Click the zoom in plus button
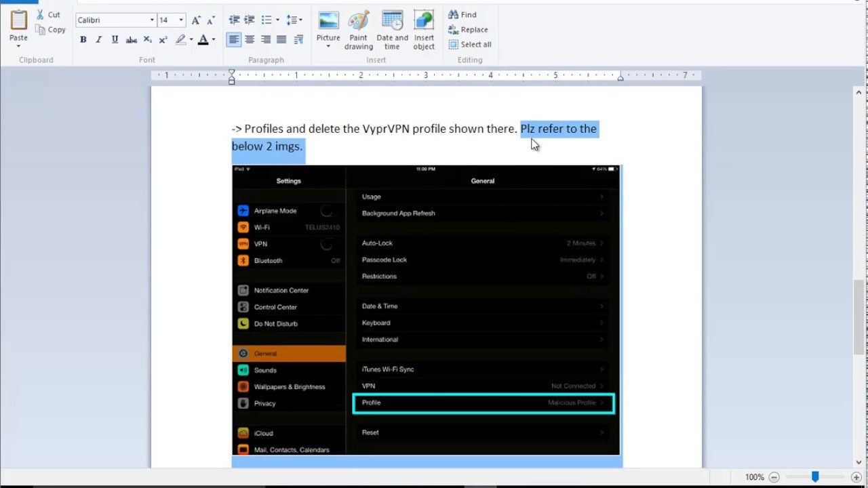Screen dimensions: 868x488 856,477
